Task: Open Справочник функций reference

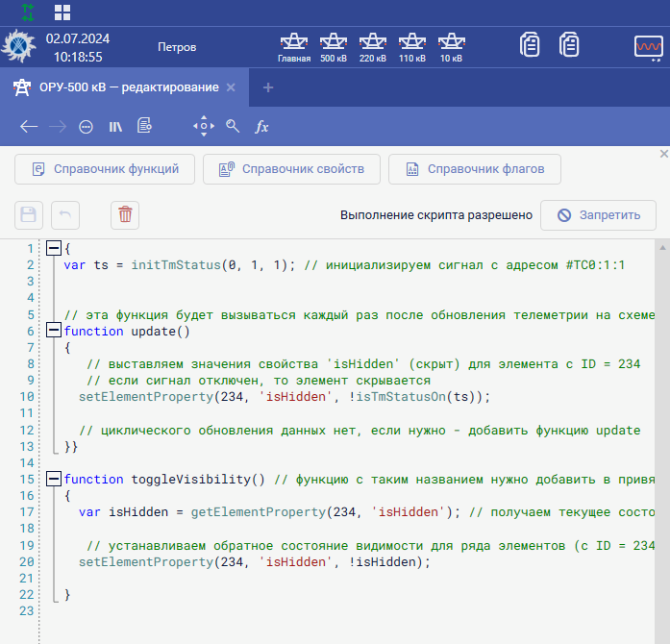Action: pyautogui.click(x=105, y=169)
